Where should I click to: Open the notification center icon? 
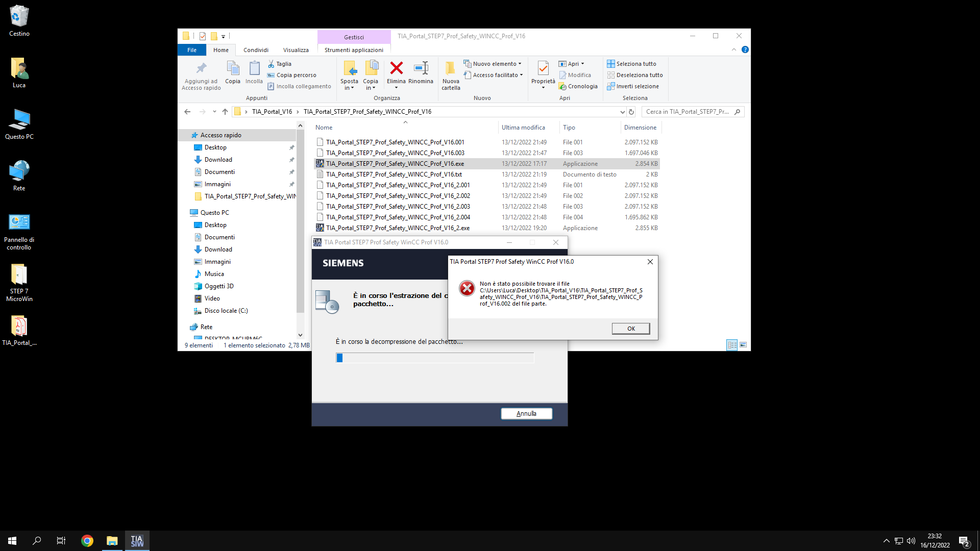[x=964, y=541]
